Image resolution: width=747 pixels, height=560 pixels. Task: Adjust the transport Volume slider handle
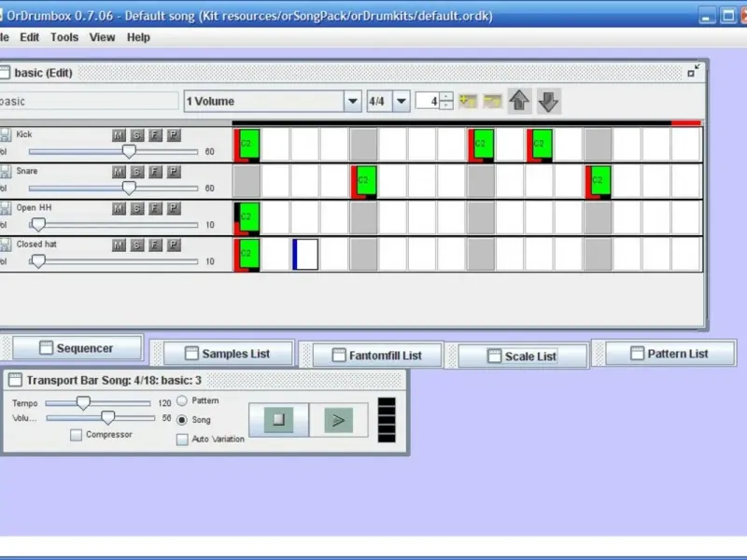(108, 417)
